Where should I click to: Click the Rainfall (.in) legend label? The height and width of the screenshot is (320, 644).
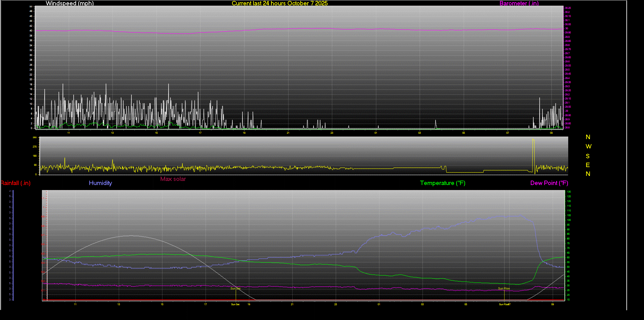click(x=15, y=183)
